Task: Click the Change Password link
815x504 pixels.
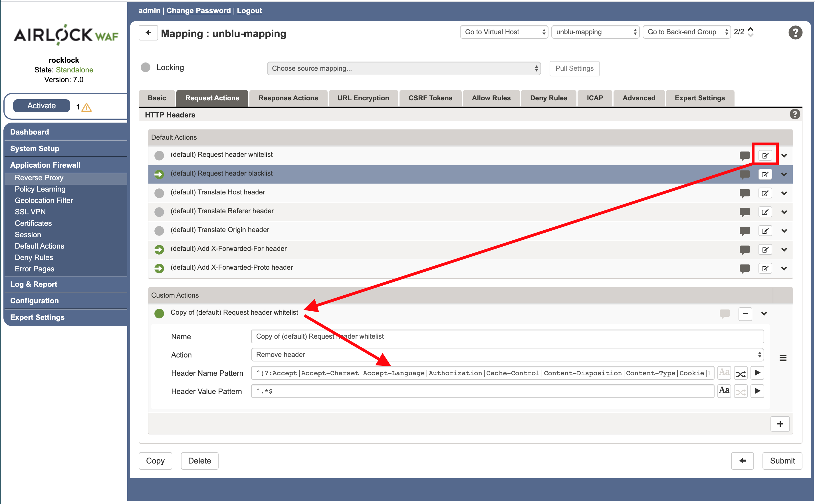Action: 199,10
